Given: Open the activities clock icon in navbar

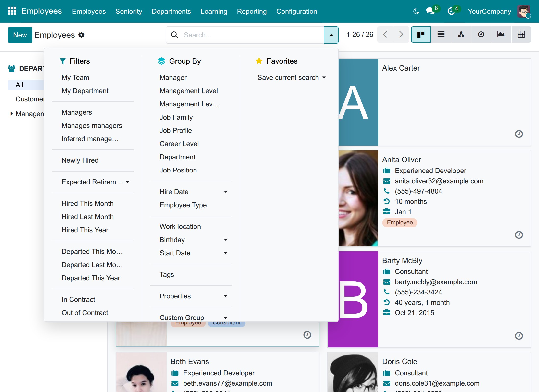Looking at the screenshot, I should (451, 11).
